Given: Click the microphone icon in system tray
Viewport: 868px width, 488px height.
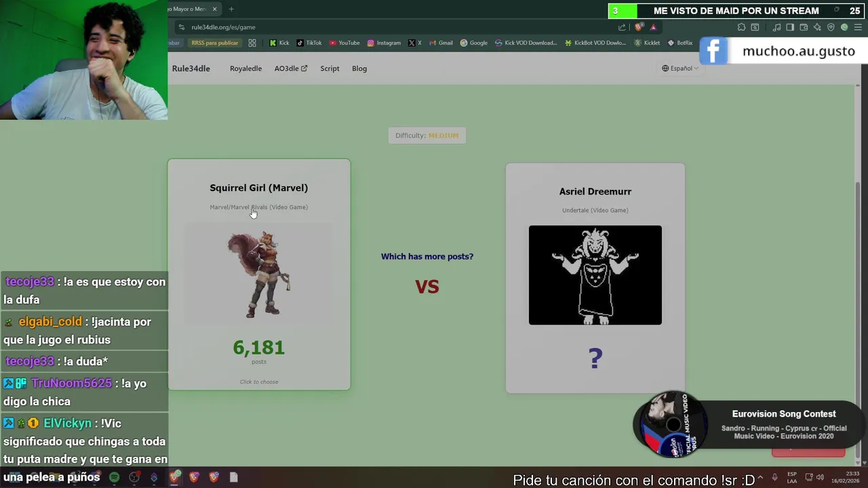Looking at the screenshot, I should (x=774, y=477).
